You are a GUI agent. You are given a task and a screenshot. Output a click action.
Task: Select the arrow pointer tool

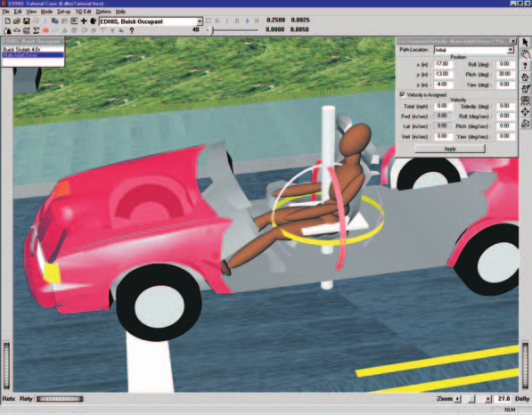point(525,42)
